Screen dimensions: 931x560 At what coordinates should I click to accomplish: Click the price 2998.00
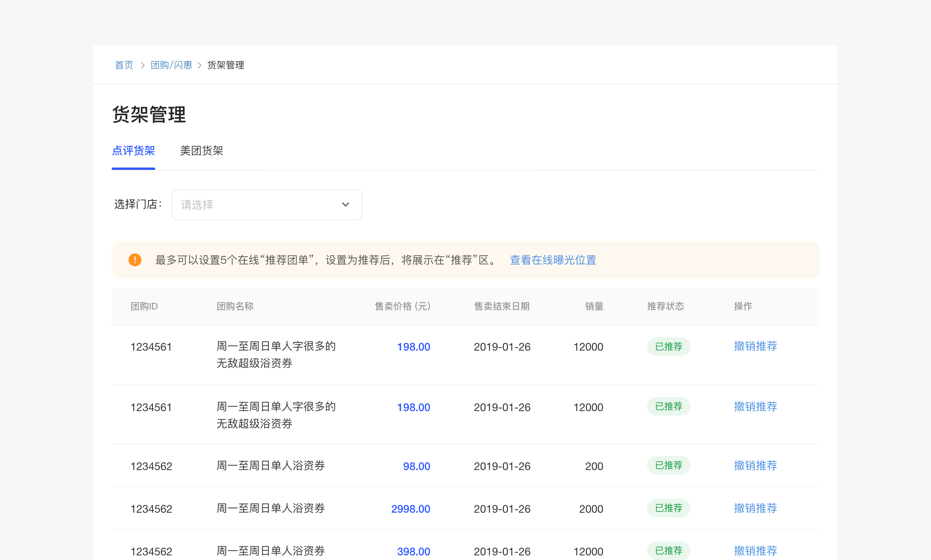(x=411, y=509)
